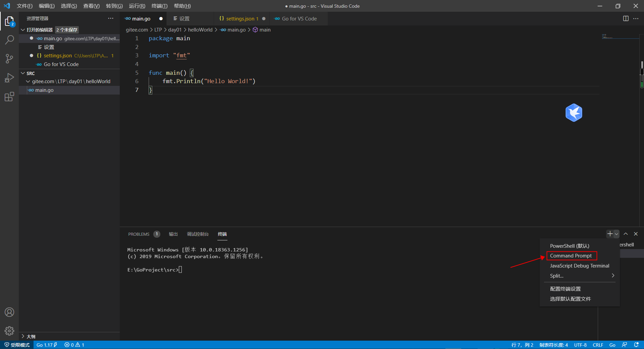The height and width of the screenshot is (349, 644).
Task: Close the terminal panel
Action: click(x=636, y=234)
